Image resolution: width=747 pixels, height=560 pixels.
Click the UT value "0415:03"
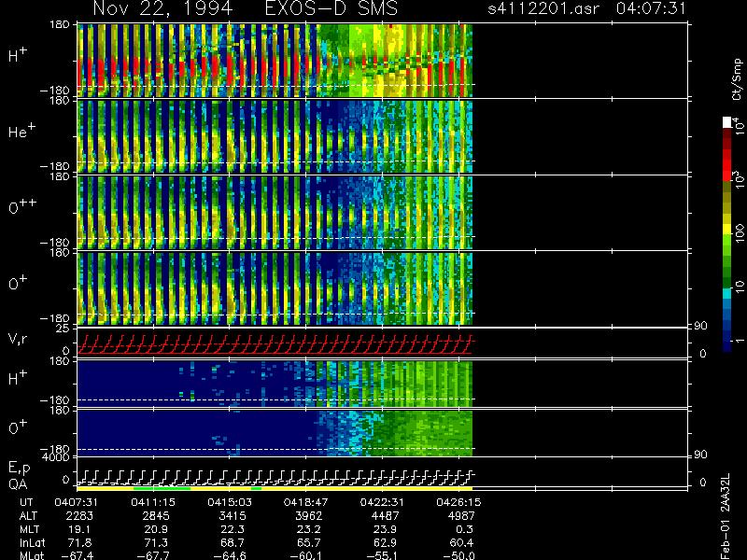230,502
